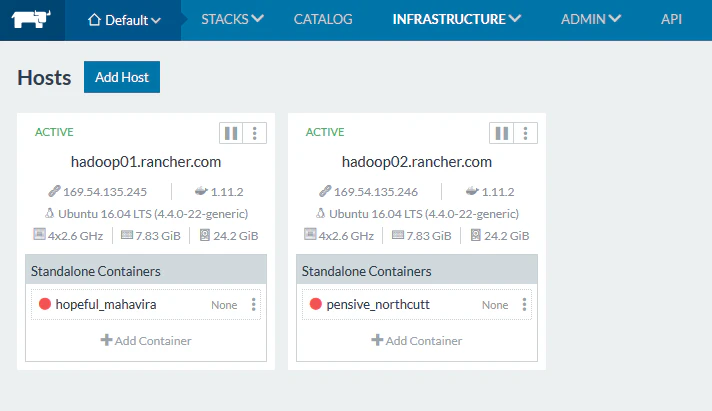
Task: Click the CPU icon on hadoop01 card
Action: (x=40, y=234)
